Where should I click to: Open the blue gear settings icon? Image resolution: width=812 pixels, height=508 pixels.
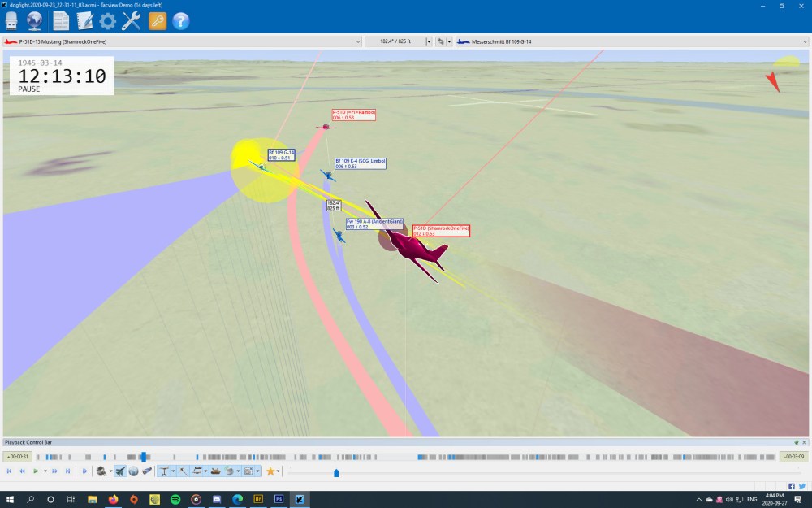tap(107, 21)
